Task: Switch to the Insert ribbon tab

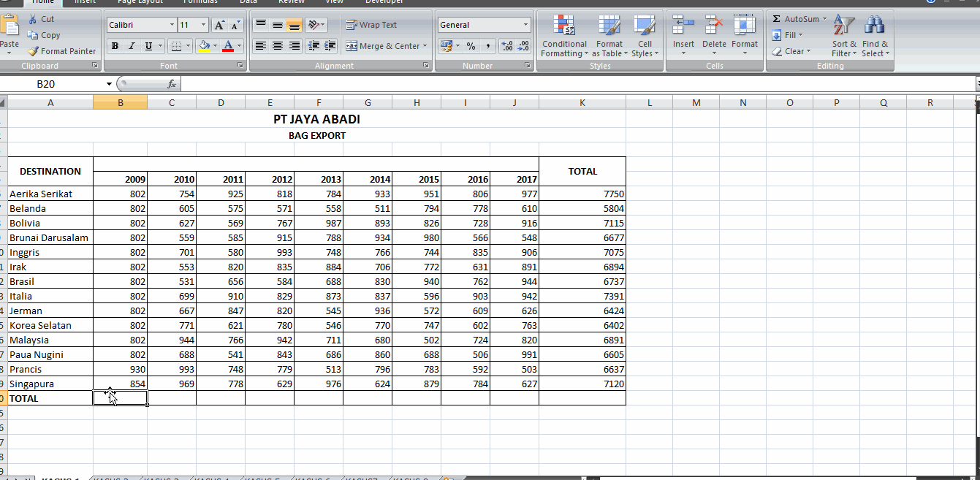Action: pos(85,2)
